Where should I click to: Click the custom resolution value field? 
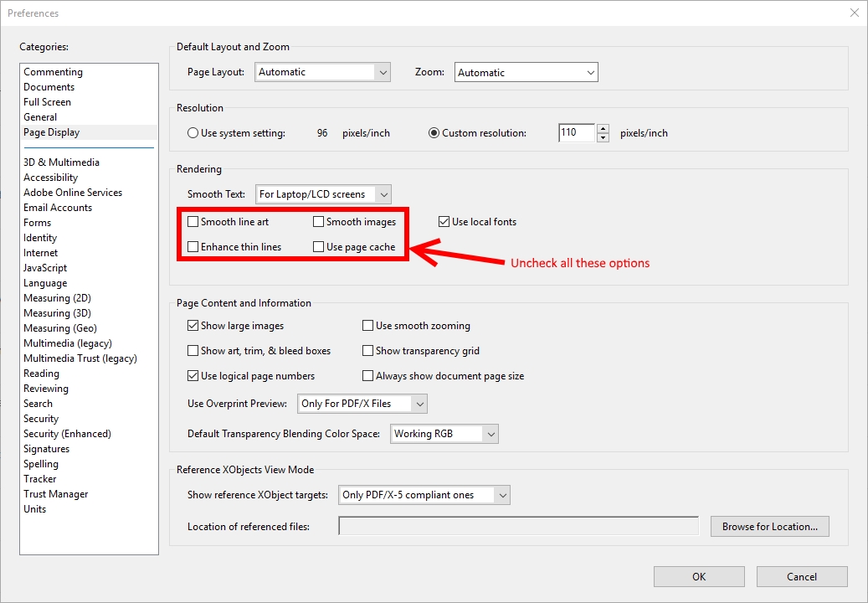(x=576, y=133)
